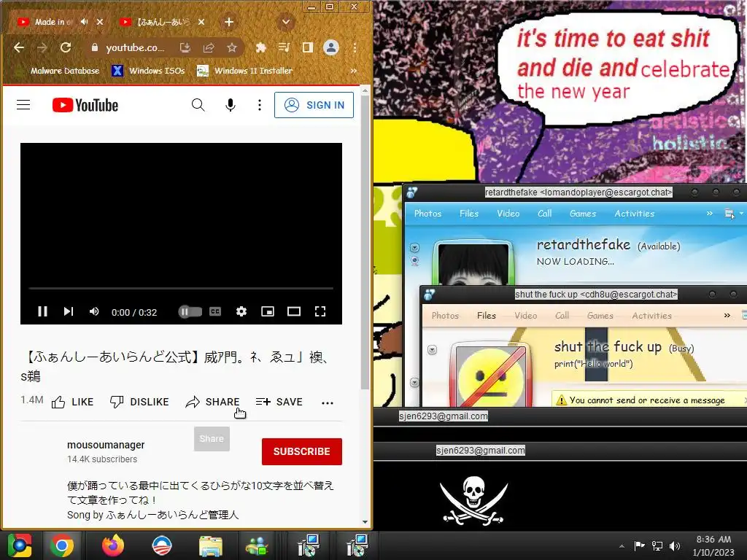Open Chrome media control icon
This screenshot has width=747, height=560.
284,47
